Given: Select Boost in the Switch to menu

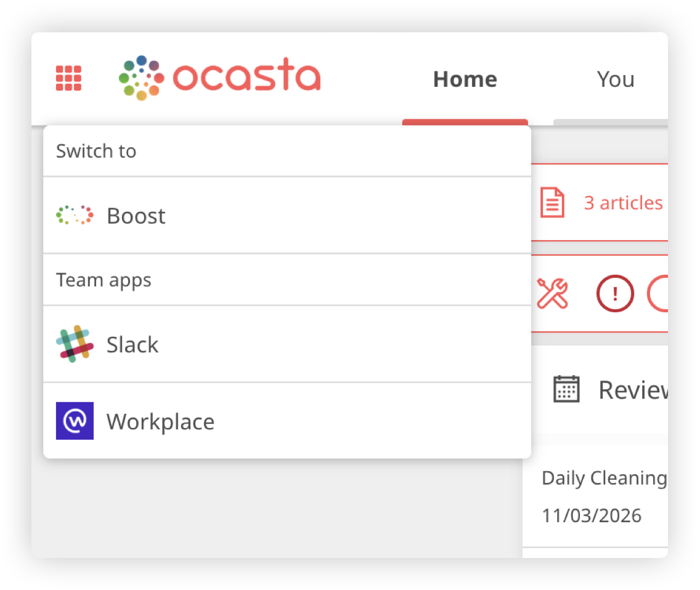Looking at the screenshot, I should point(287,216).
